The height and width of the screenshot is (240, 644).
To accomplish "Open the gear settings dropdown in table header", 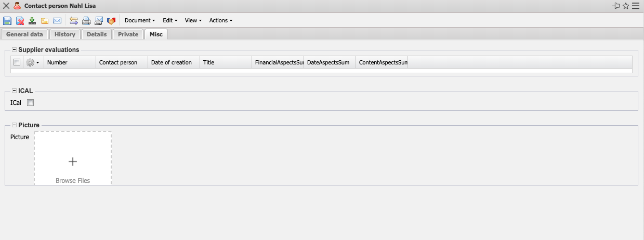I will 32,62.
